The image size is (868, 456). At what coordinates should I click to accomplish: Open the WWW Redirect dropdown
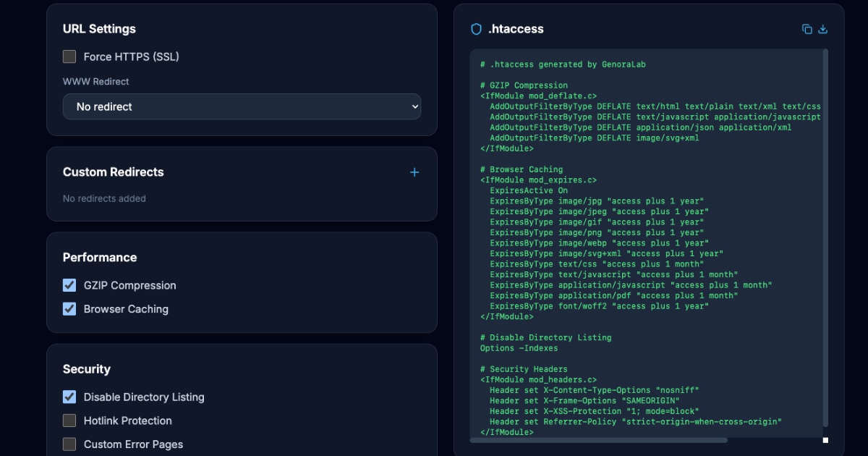pos(242,106)
